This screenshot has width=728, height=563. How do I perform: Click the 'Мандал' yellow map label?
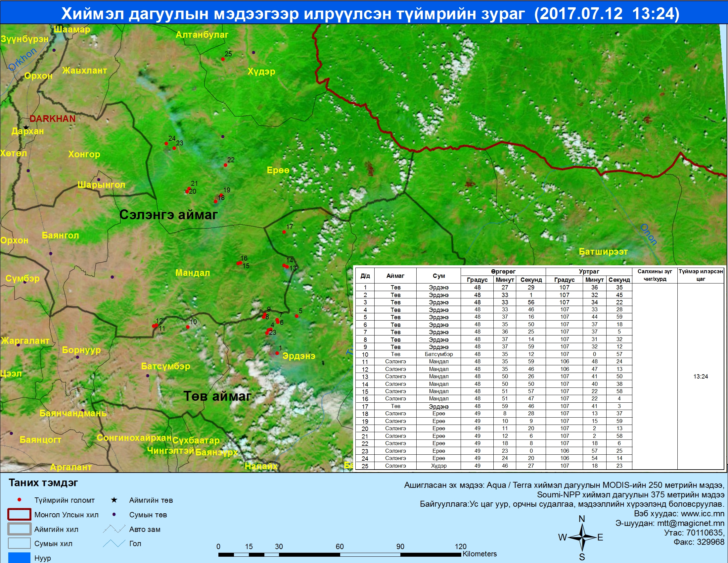pos(193,273)
